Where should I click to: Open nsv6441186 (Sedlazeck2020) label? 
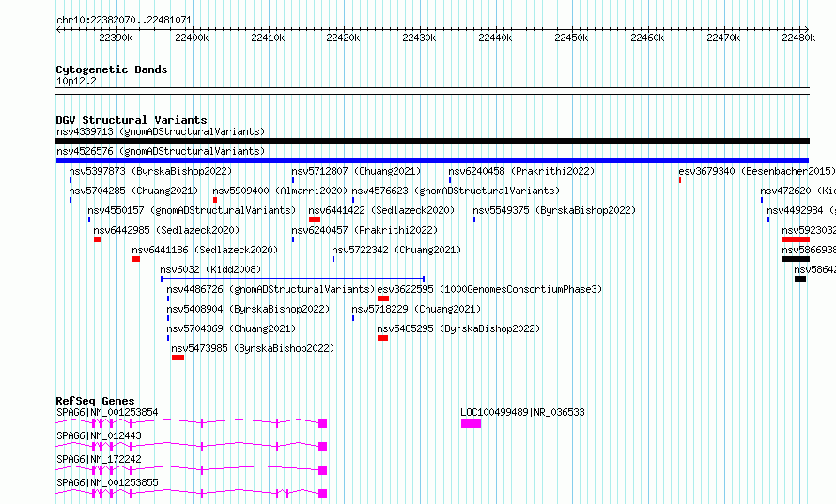[x=205, y=250]
